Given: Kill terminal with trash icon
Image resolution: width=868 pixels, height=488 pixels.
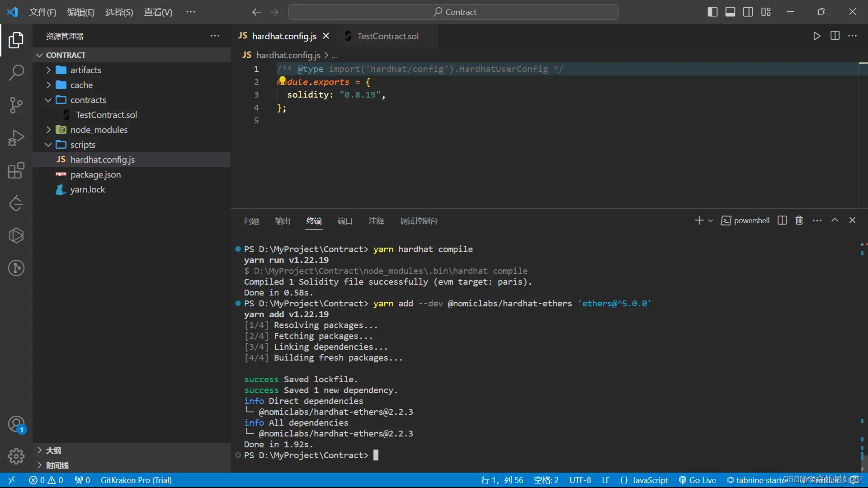Looking at the screenshot, I should tap(799, 221).
